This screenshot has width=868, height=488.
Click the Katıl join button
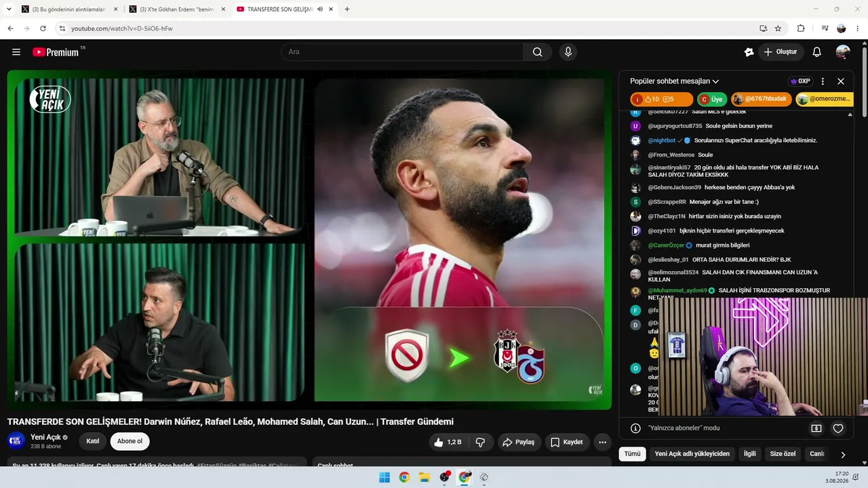93,442
